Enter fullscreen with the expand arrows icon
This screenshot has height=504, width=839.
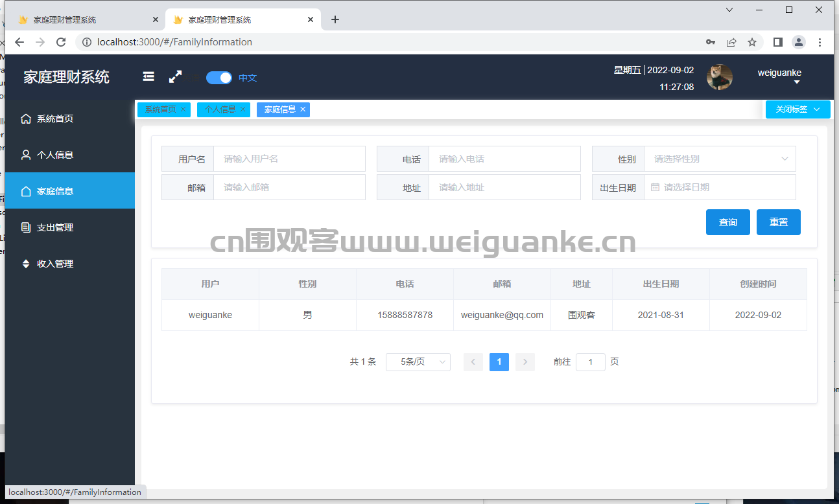[x=175, y=77]
